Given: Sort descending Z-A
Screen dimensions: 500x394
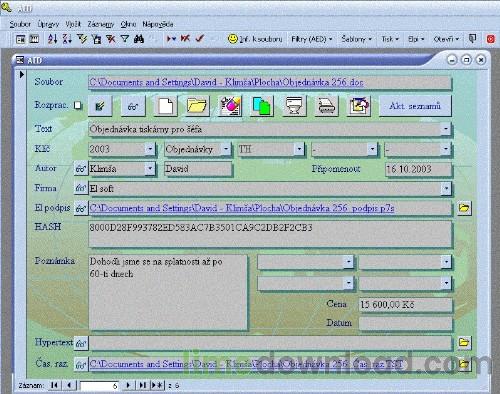Looking at the screenshot, I should (67, 39).
